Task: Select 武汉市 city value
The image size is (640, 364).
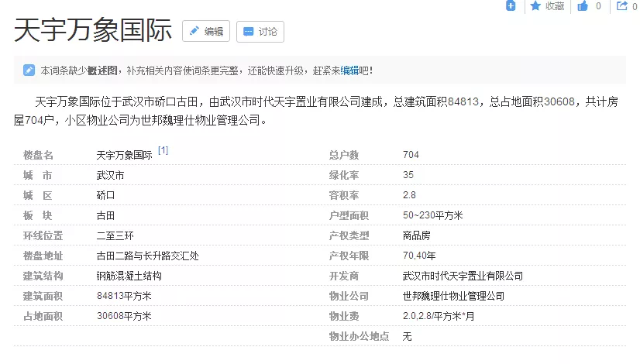Action: 110,176
